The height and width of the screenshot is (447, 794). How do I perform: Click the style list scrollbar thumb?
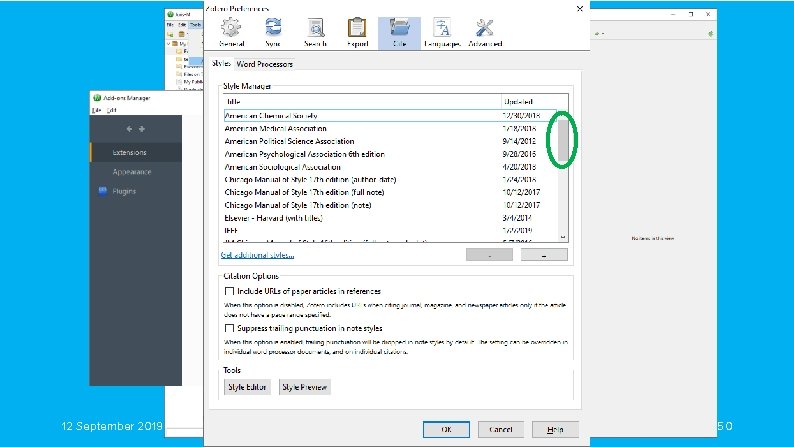563,139
